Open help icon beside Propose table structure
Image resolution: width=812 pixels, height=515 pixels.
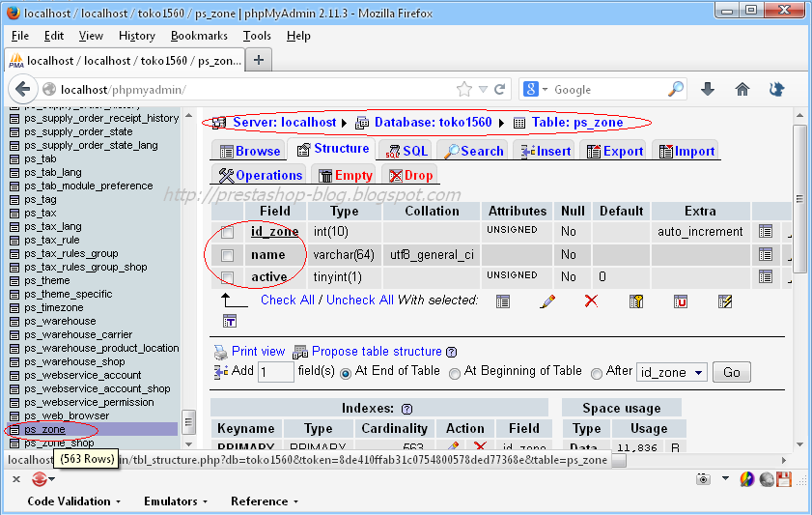[x=452, y=352]
